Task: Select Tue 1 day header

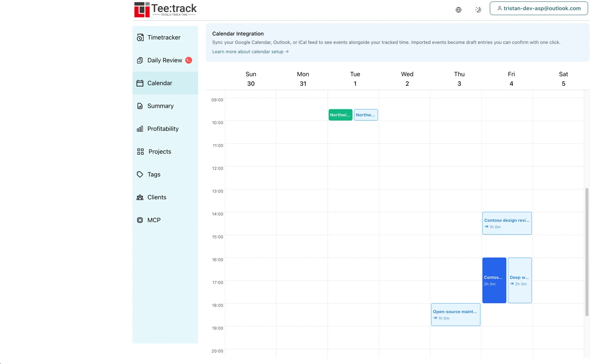Action: coord(355,79)
